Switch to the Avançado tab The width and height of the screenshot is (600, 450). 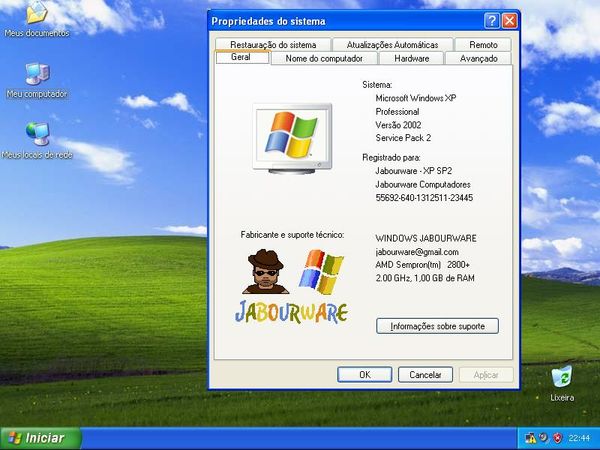(479, 59)
